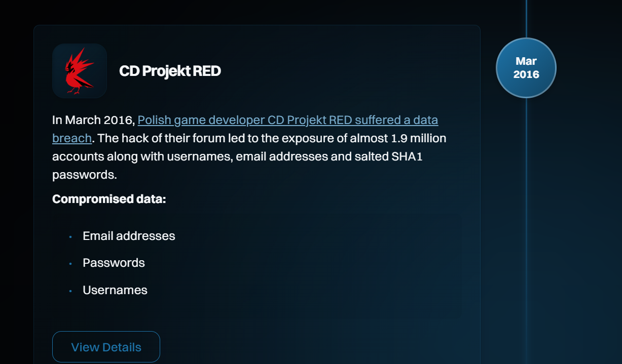622x364 pixels.
Task: Click the '2016' text inside the date circle
Action: coord(526,74)
